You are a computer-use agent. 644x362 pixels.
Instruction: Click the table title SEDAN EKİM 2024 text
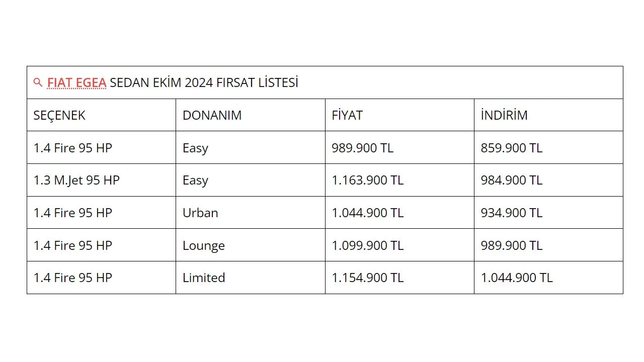[161, 82]
